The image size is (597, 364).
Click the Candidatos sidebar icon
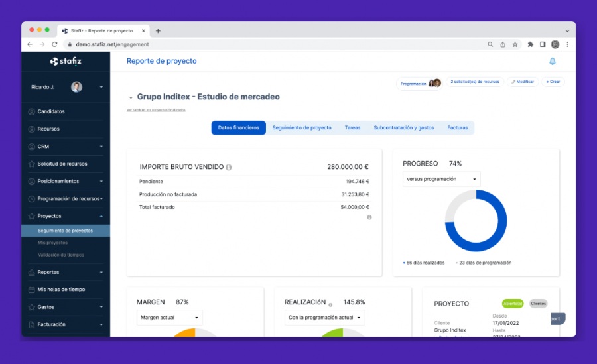click(32, 111)
